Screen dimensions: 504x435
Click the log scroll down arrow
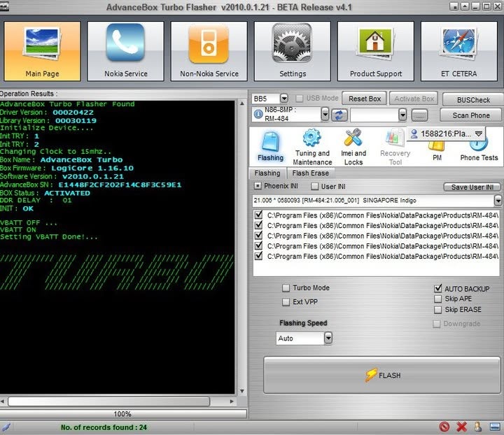pos(241,391)
